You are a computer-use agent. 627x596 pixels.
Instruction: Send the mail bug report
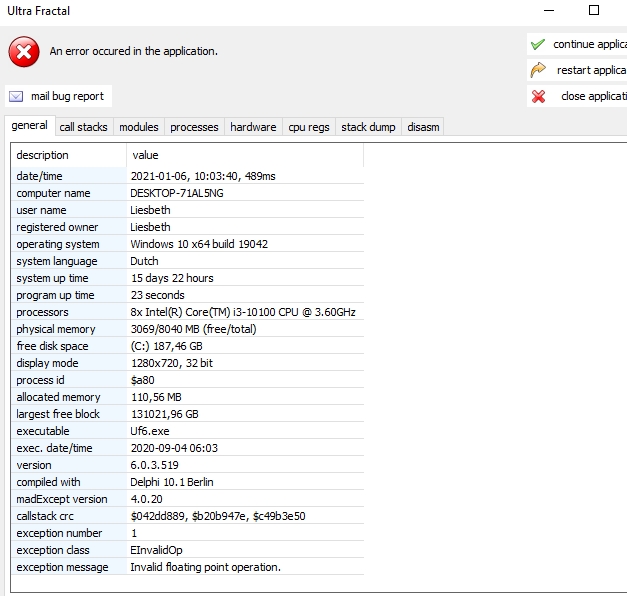coord(58,96)
